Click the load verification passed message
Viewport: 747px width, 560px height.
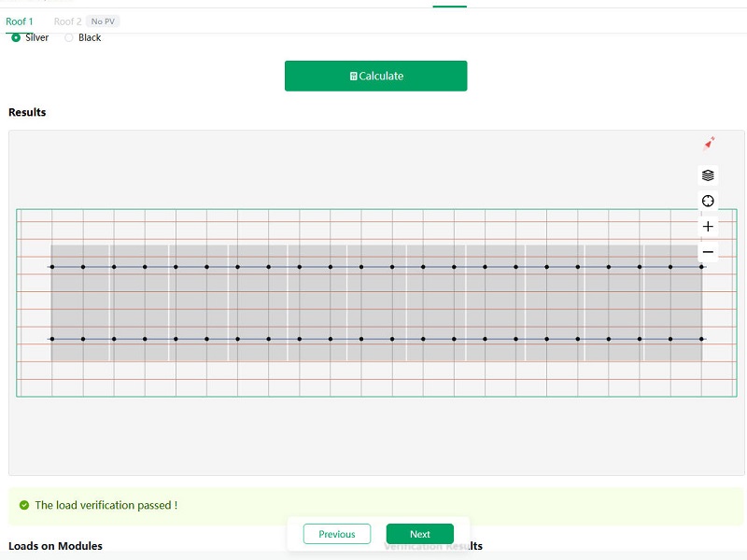(106, 505)
